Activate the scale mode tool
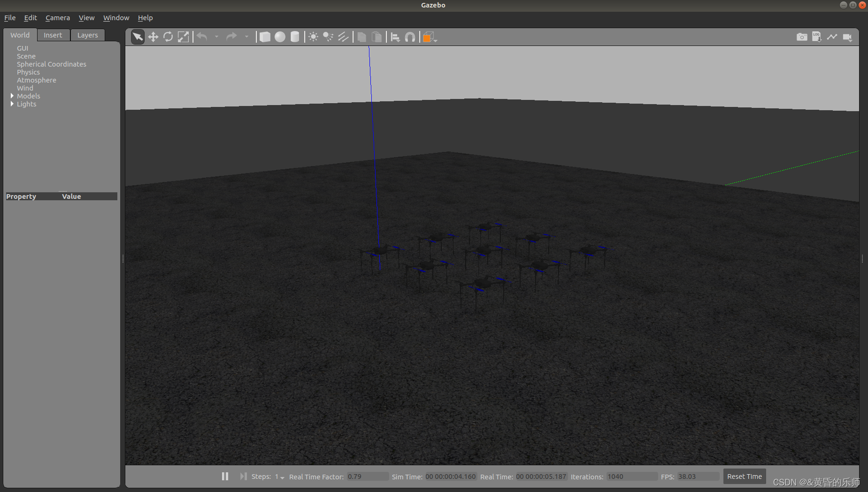Image resolution: width=868 pixels, height=492 pixels. 183,37
